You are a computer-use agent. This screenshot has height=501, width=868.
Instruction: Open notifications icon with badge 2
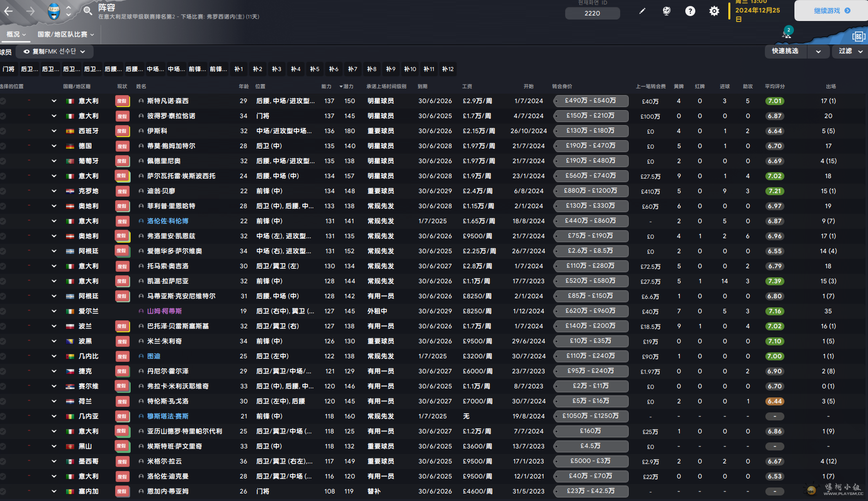(x=786, y=34)
